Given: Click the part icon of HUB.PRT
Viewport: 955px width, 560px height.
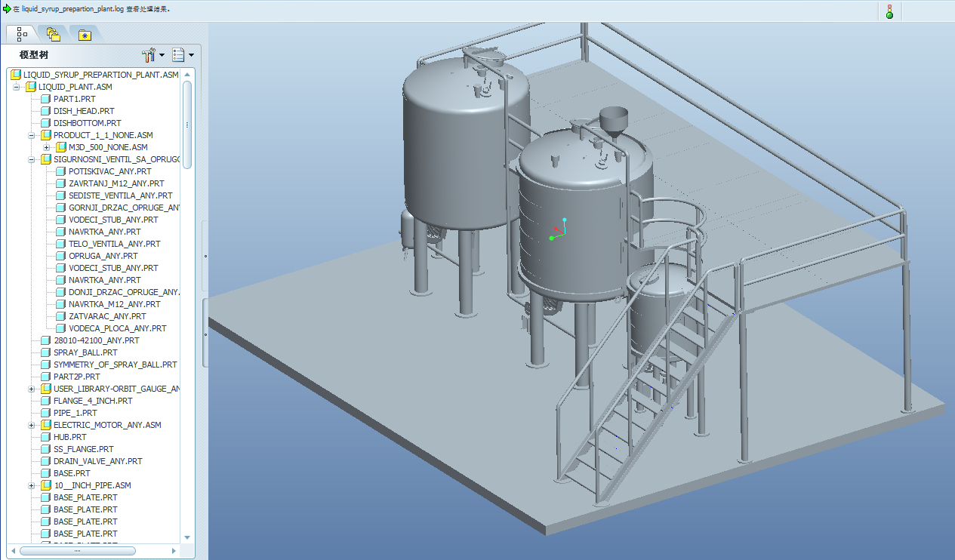Looking at the screenshot, I should click(x=45, y=437).
